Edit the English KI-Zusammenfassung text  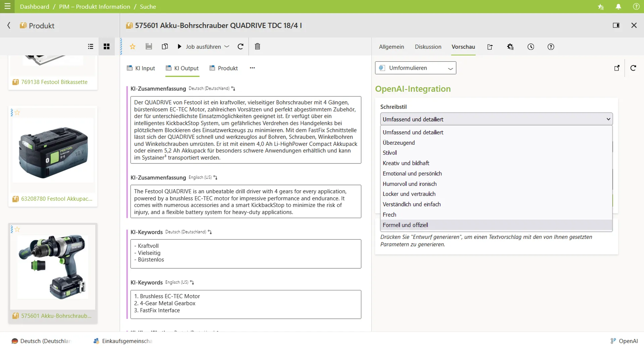pyautogui.click(x=246, y=202)
